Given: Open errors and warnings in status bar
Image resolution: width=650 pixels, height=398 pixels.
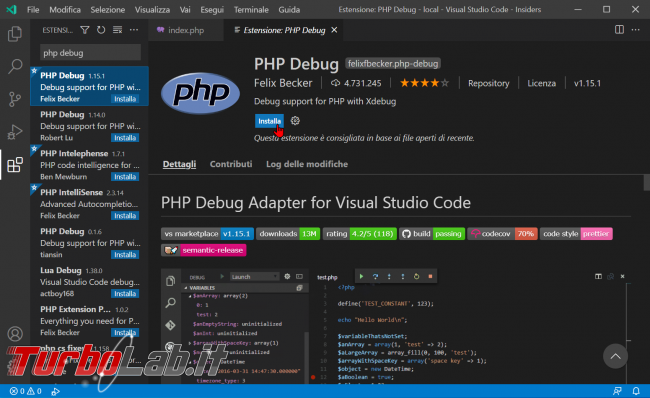Looking at the screenshot, I should tap(26, 391).
